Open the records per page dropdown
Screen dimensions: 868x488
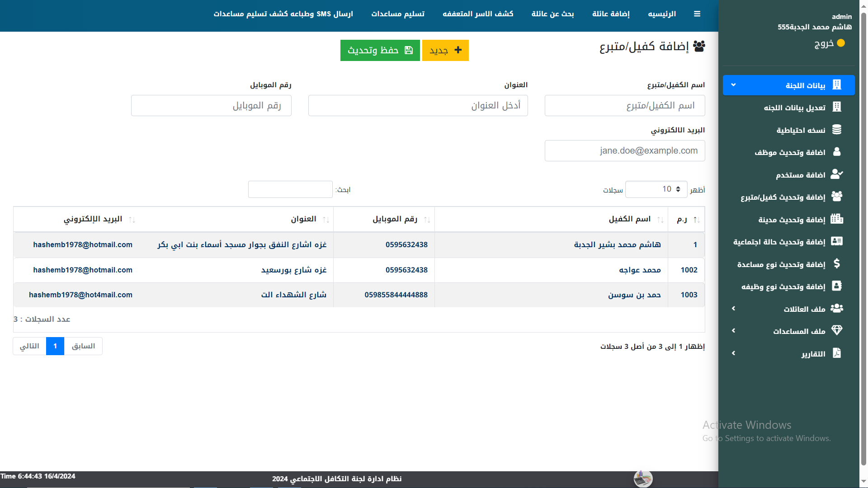(656, 189)
